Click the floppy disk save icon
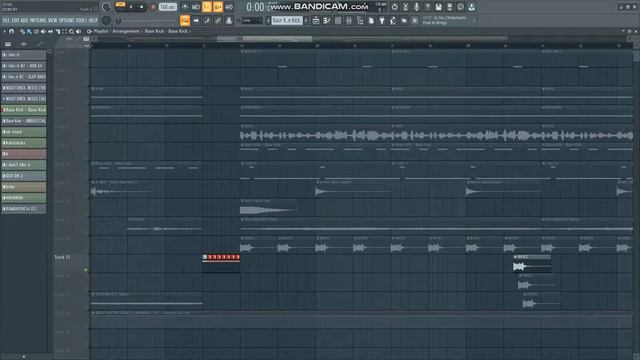The height and width of the screenshot is (360, 640). (438, 7)
